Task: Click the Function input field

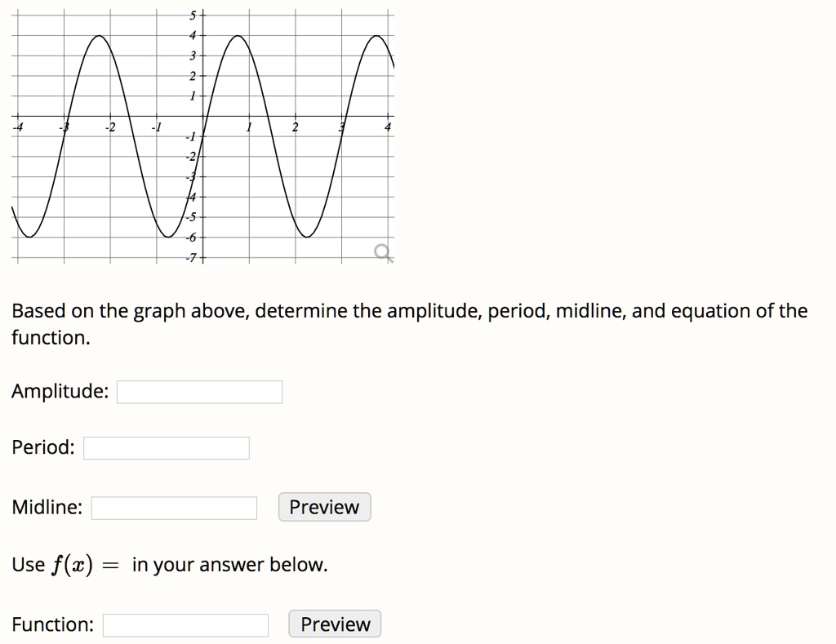Action: coord(186,624)
